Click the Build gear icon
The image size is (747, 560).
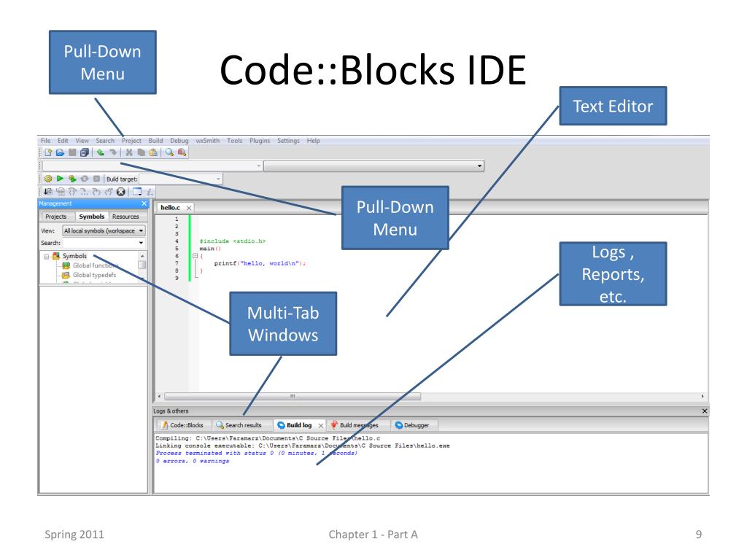(47, 179)
